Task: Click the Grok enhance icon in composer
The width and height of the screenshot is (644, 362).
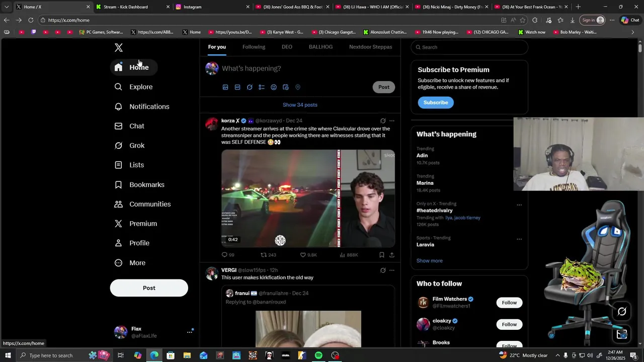Action: [250, 87]
